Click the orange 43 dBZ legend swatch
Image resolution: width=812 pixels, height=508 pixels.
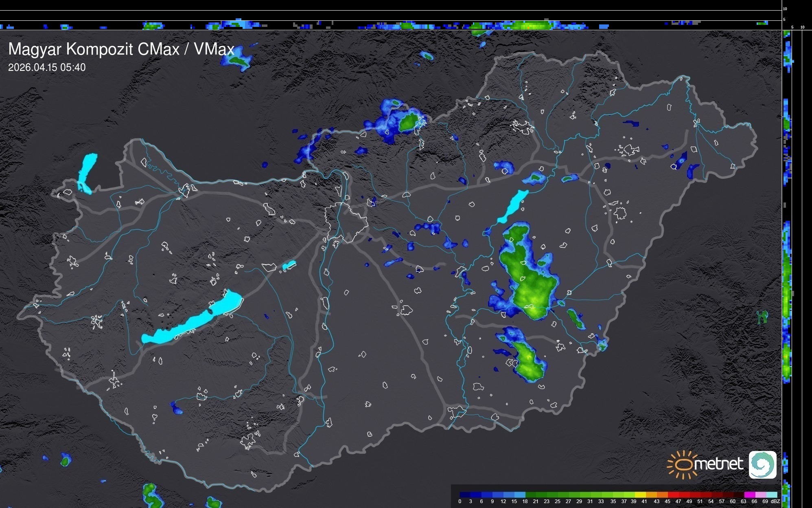click(662, 495)
